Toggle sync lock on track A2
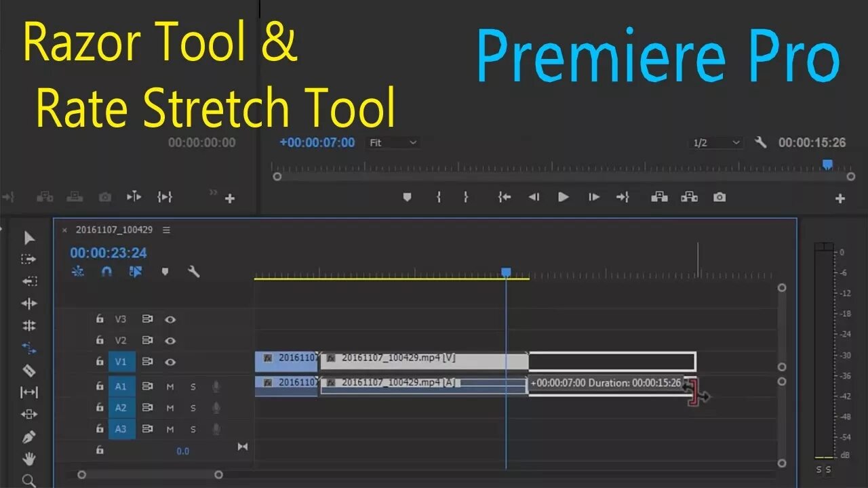 147,408
